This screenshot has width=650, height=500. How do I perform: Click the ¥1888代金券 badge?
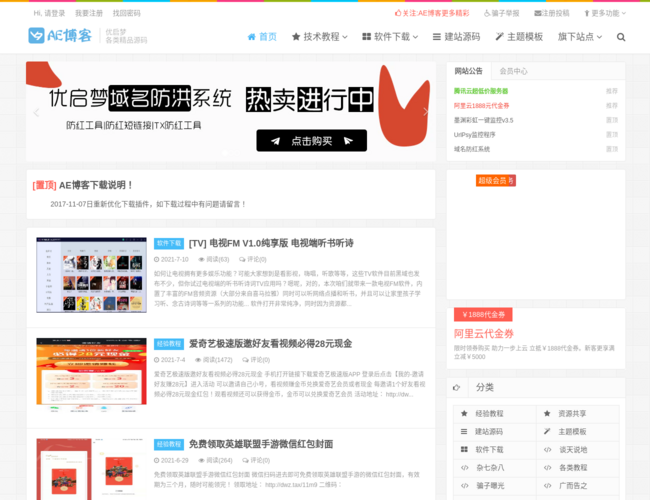coord(483,315)
